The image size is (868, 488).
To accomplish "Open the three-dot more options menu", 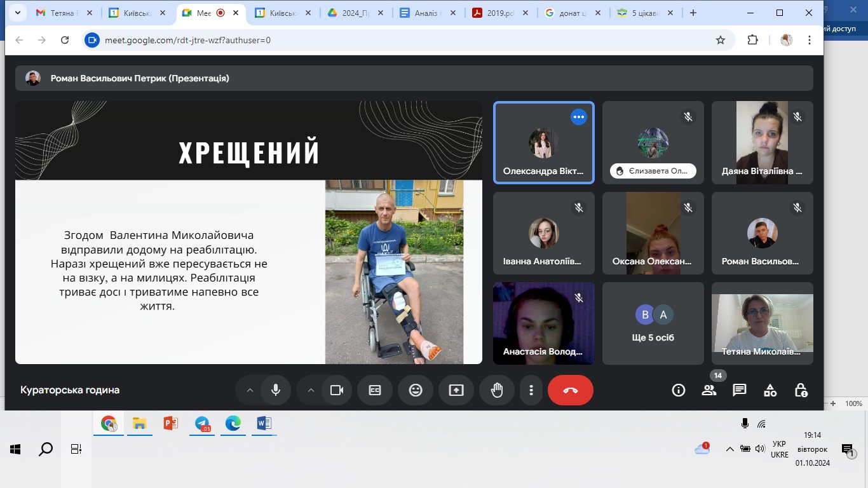I will click(531, 390).
